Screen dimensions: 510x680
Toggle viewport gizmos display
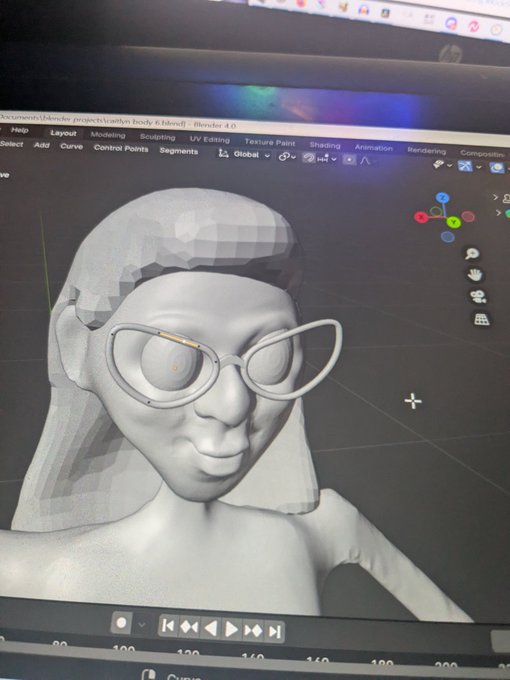(465, 166)
